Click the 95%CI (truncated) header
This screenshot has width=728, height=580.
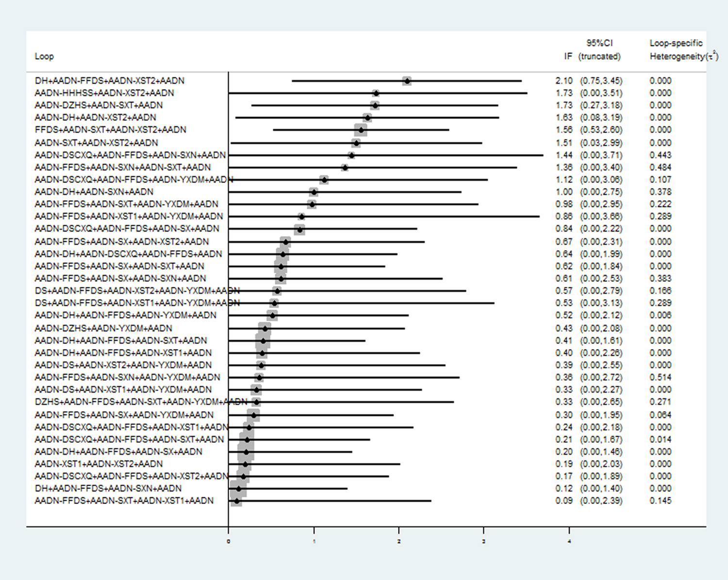click(x=599, y=49)
